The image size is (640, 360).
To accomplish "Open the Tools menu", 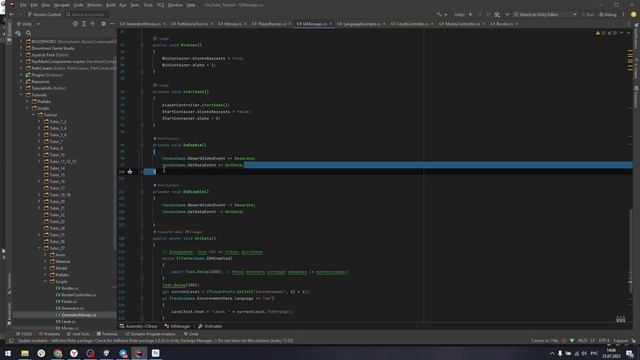I will tap(148, 5).
